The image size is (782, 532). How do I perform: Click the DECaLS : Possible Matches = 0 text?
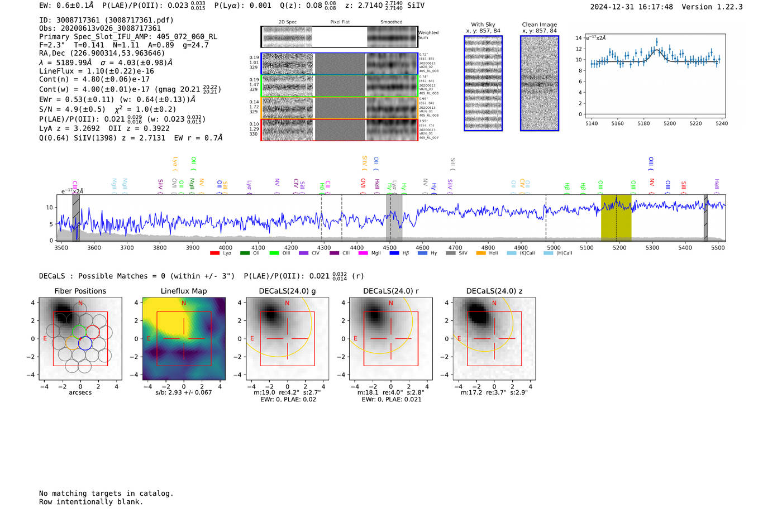[137, 276]
